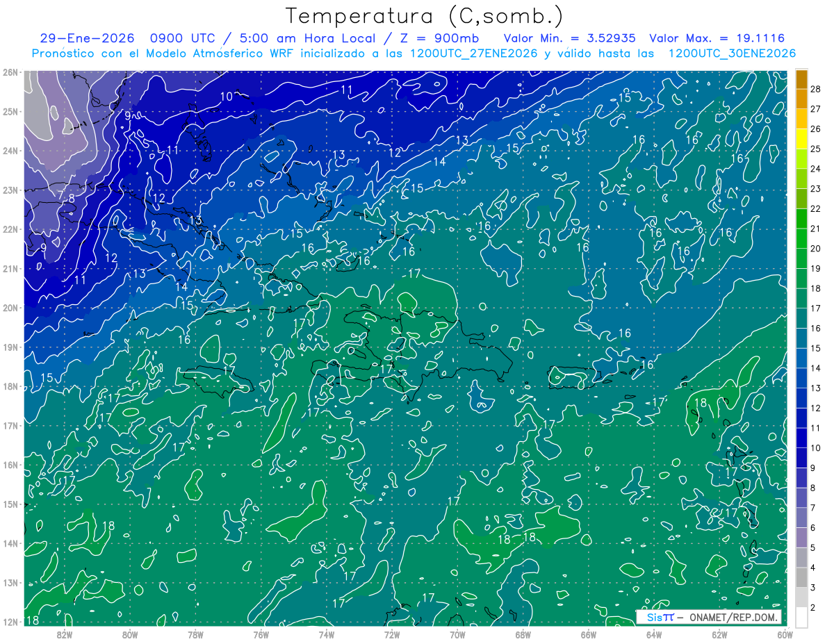The image size is (834, 644).
Task: Click longitude axis label '80W'
Action: pos(130,634)
